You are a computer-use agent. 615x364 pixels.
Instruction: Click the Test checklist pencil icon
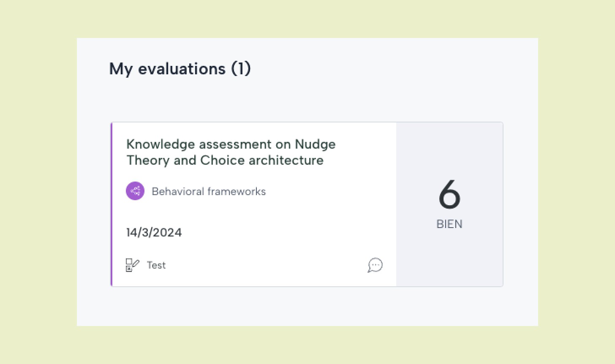[132, 265]
